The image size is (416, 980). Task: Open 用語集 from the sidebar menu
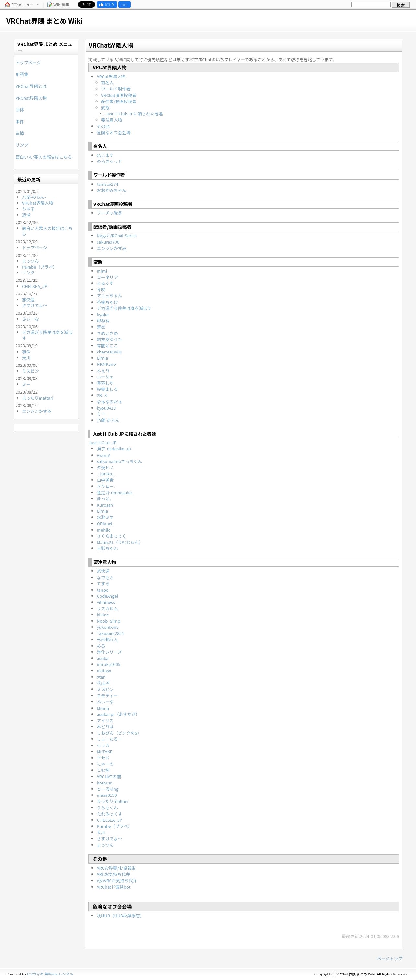[22, 74]
